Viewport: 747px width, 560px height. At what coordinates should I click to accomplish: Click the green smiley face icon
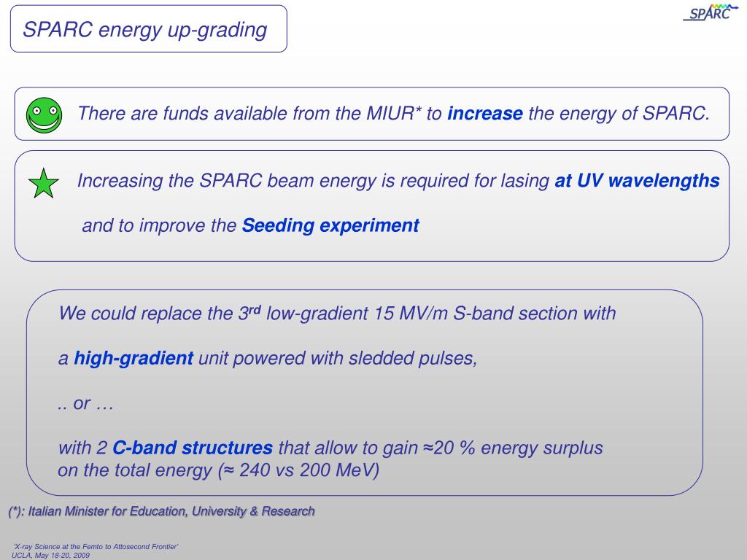point(44,115)
